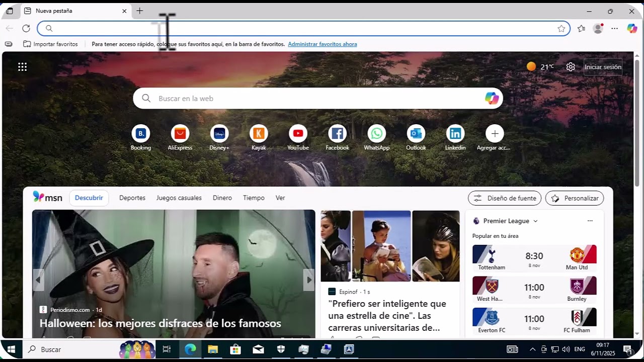Click the Buscar en la web field
Screen dimensions: 644x362
(x=318, y=99)
